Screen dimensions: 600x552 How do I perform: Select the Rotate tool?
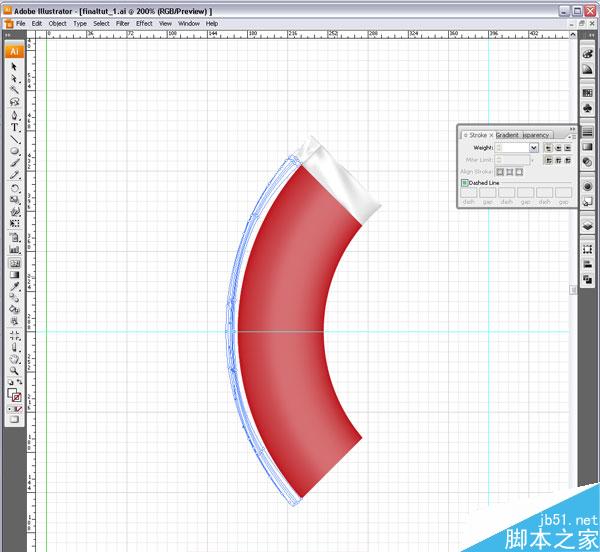14,188
